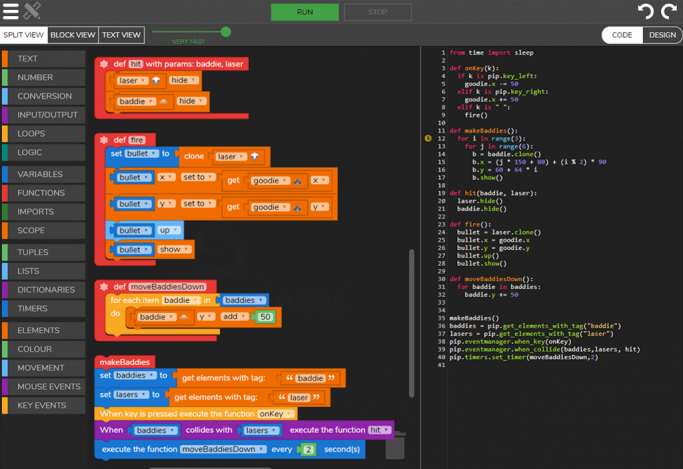Open the Movement block category
Screen dimensions: 683x469
44,367
